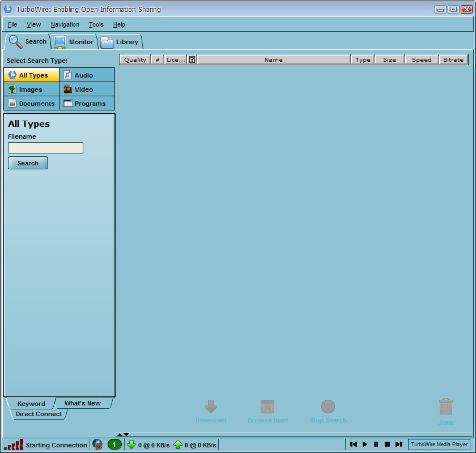Select Programs search type
Image resolution: width=476 pixels, height=453 pixels.
point(87,104)
